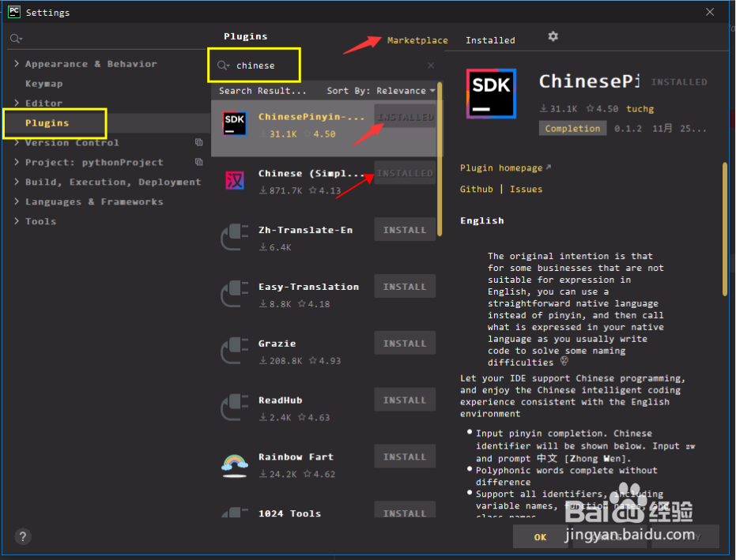736x560 pixels.
Task: Select the ReadHub plugin name
Action: (280, 400)
